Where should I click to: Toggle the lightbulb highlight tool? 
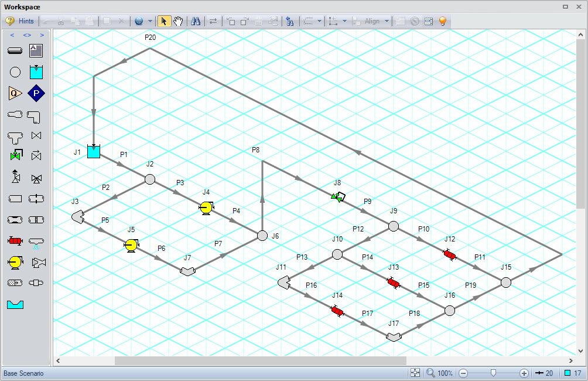coord(442,21)
